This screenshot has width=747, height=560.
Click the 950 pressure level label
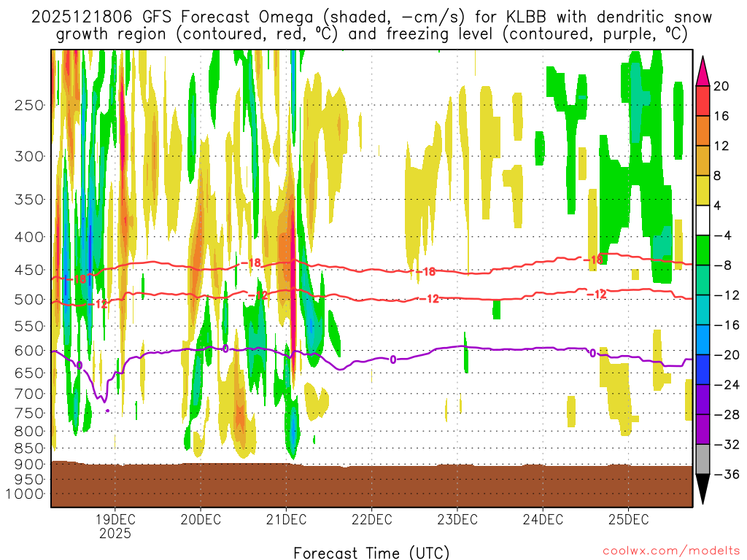(x=29, y=480)
